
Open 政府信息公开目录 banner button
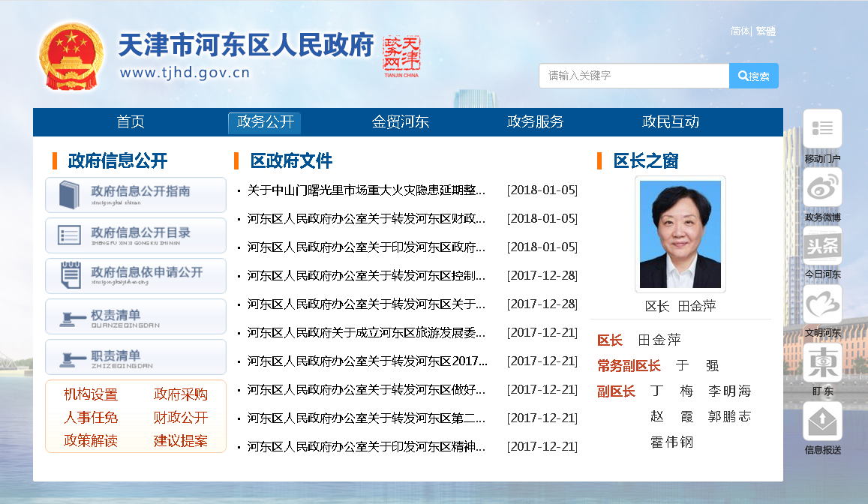click(136, 235)
